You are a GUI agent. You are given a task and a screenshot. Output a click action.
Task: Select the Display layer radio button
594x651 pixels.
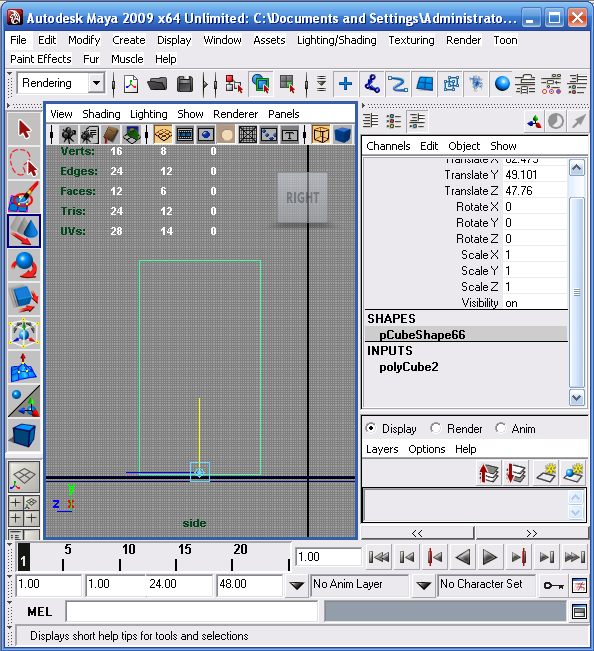[x=371, y=428]
